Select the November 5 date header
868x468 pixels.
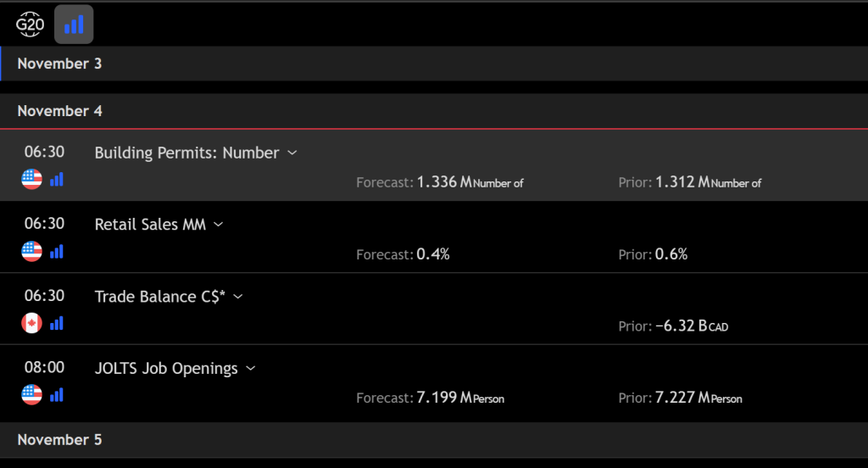59,440
